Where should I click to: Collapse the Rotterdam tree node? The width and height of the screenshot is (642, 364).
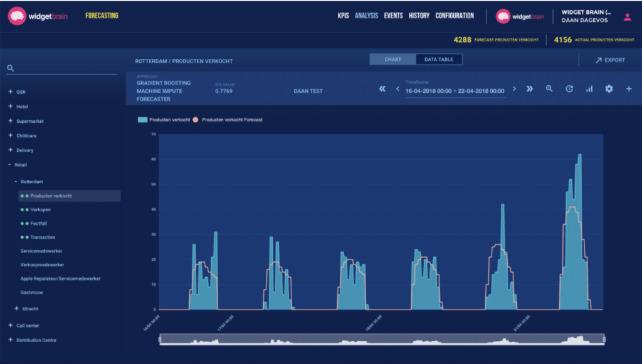pos(16,181)
